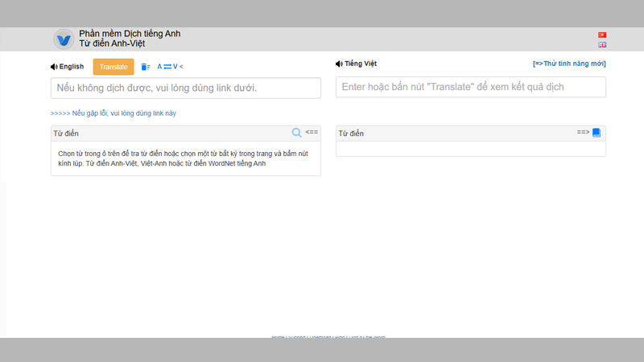Image resolution: width=644 pixels, height=362 pixels.
Task: Clear the text with trash icon
Action: (146, 67)
